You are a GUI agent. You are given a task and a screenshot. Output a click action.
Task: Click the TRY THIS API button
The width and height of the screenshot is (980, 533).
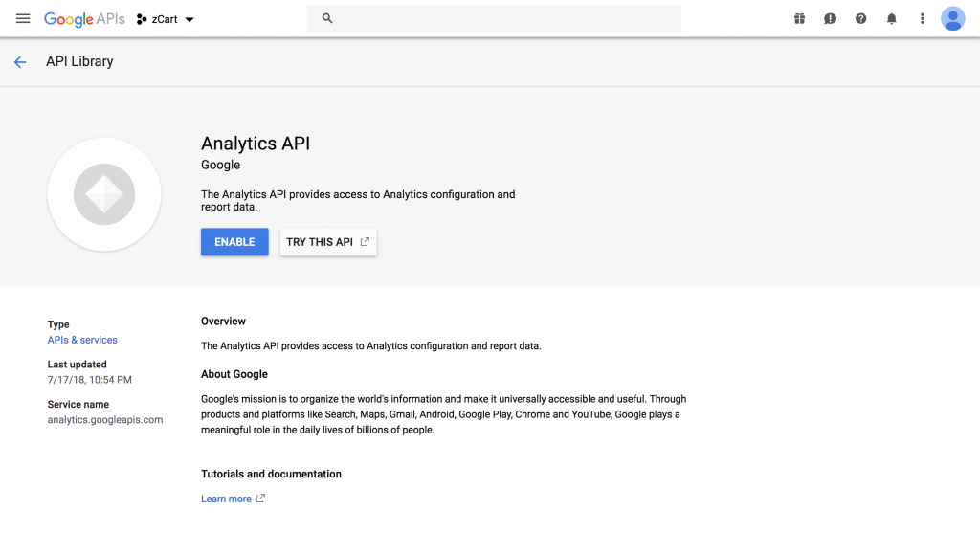pos(328,242)
